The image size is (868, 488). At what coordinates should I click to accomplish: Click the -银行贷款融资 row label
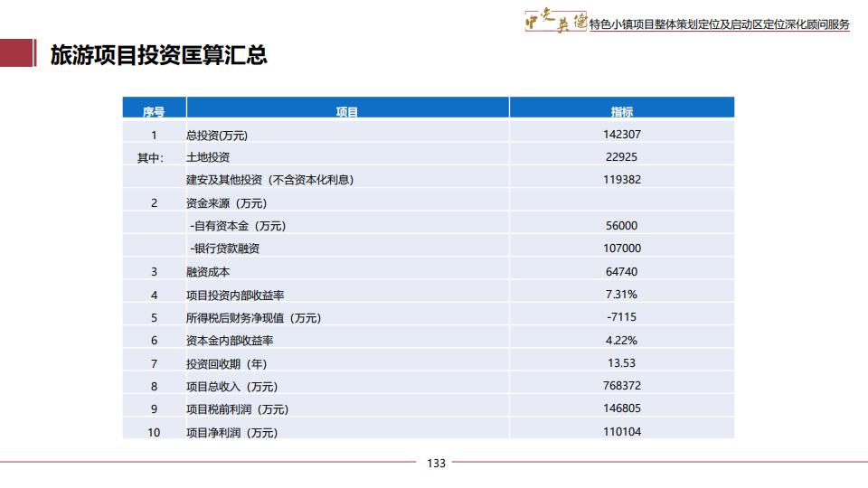(x=225, y=249)
